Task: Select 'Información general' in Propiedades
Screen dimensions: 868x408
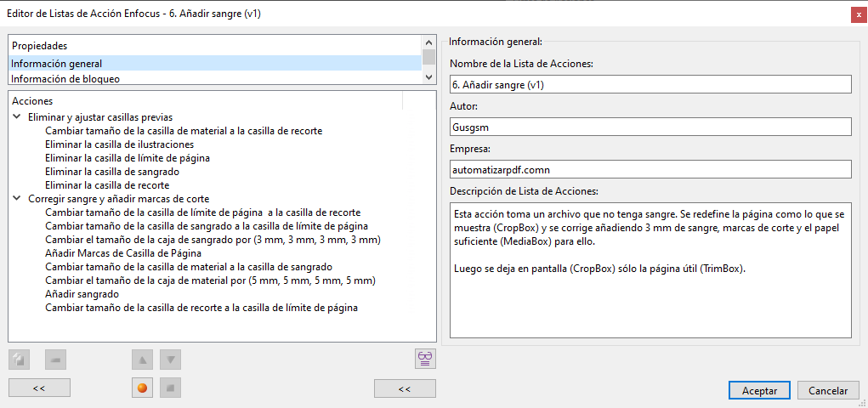Action: [215, 63]
